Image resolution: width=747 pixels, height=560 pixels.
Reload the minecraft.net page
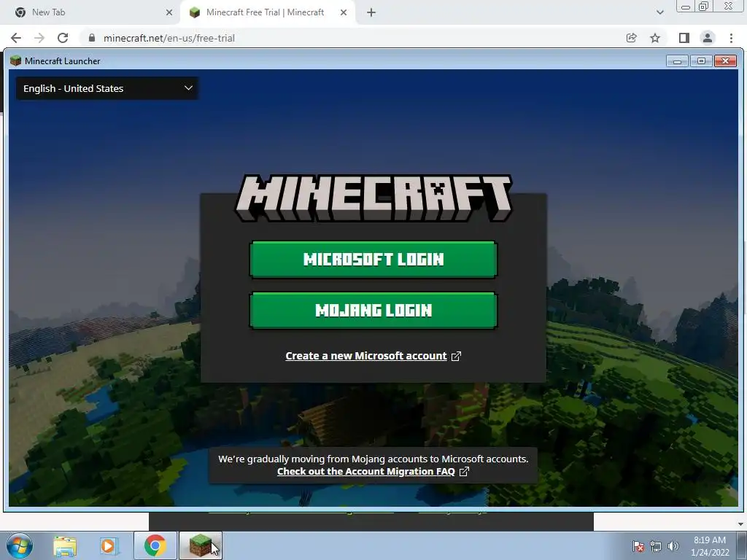coord(63,38)
